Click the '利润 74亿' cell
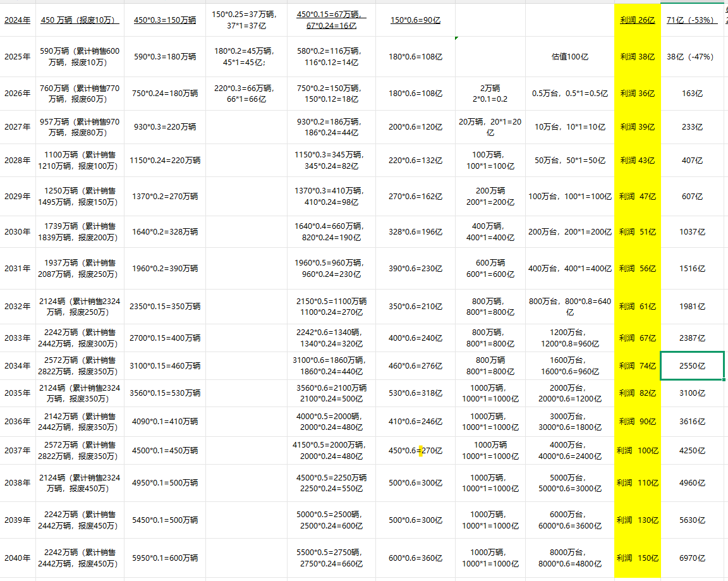 pos(637,366)
